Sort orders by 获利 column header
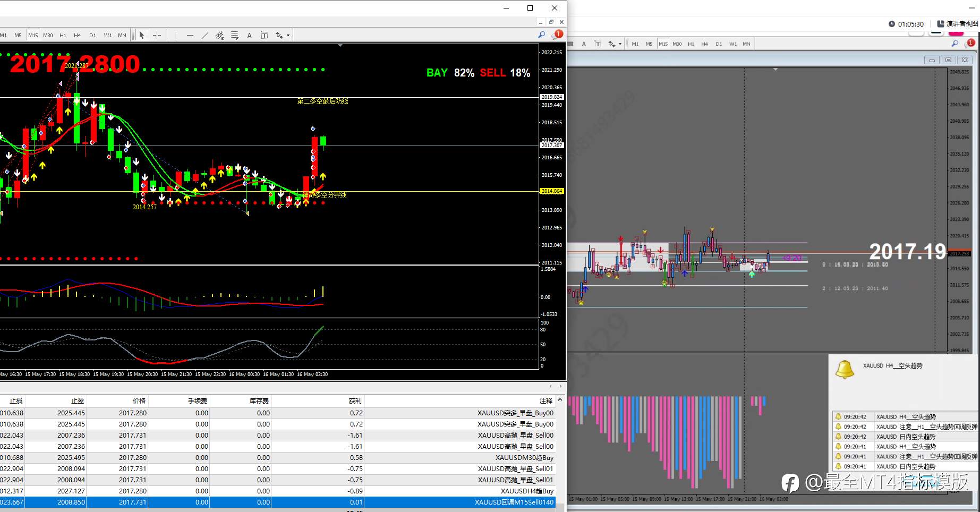The width and height of the screenshot is (980, 512). tap(355, 401)
